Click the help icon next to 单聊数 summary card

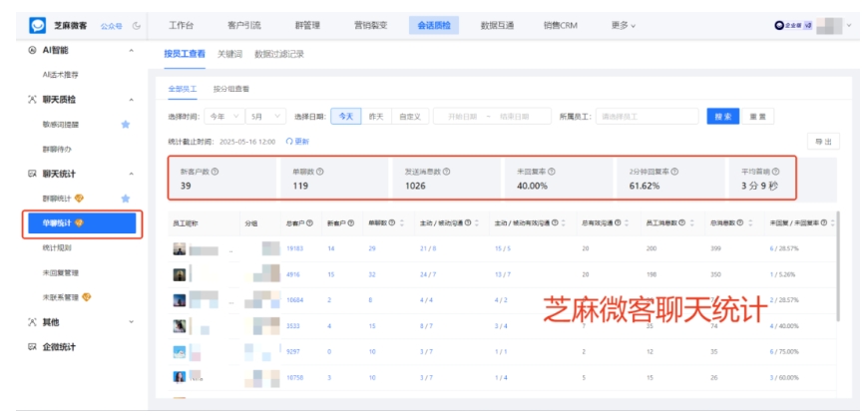tap(320, 172)
